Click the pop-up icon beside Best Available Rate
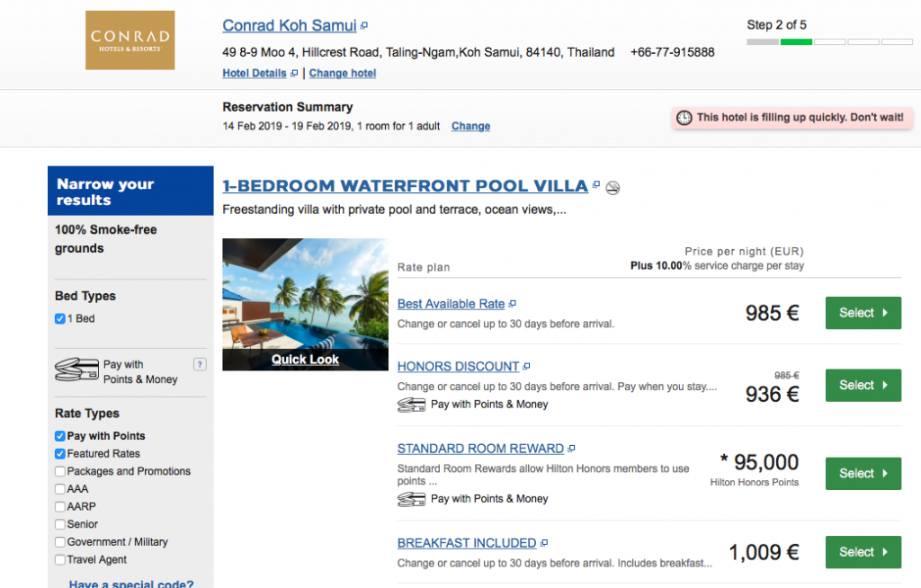Image resolution: width=921 pixels, height=588 pixels. pyautogui.click(x=513, y=304)
